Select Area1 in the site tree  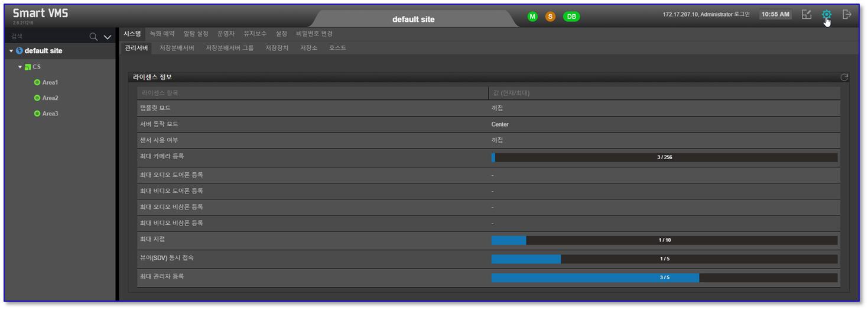[x=50, y=83]
